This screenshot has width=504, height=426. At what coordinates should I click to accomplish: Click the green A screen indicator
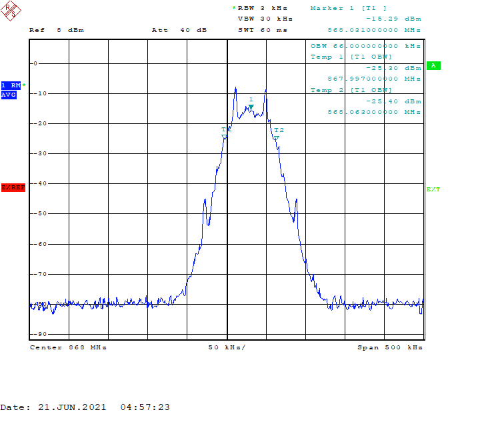click(433, 65)
